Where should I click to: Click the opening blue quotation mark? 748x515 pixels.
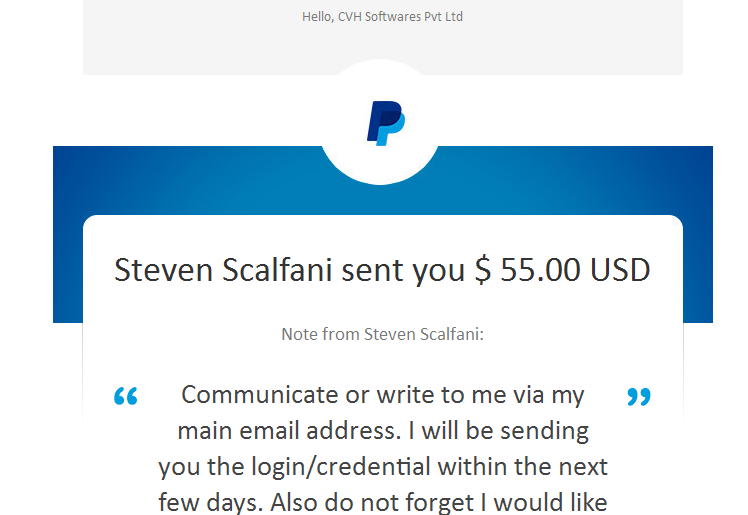[126, 396]
